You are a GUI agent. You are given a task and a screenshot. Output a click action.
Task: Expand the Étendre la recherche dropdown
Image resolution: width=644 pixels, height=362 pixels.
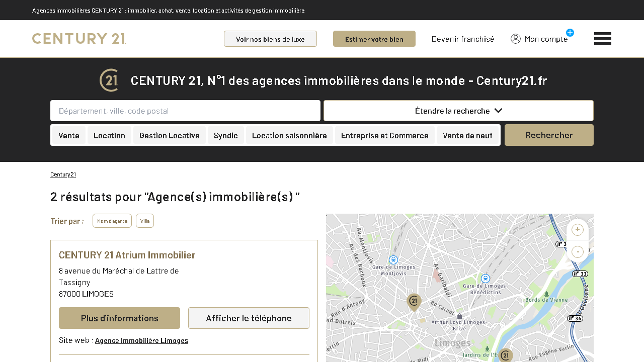(x=458, y=111)
